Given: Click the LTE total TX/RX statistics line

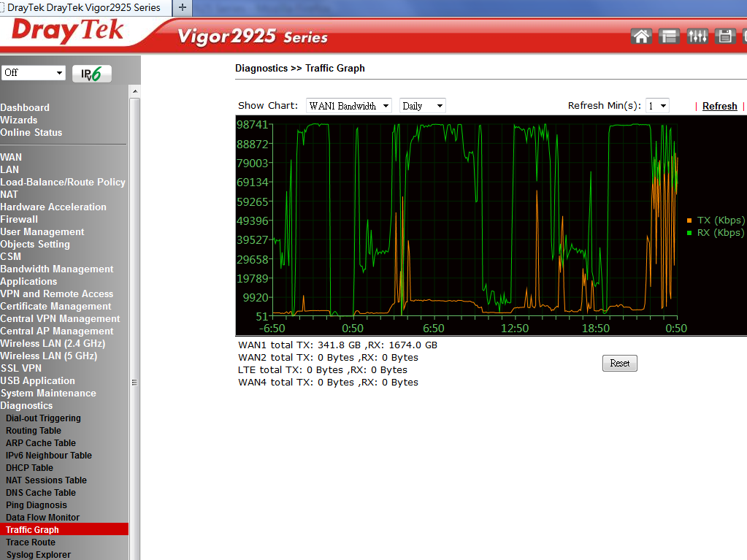Looking at the screenshot, I should coord(323,369).
